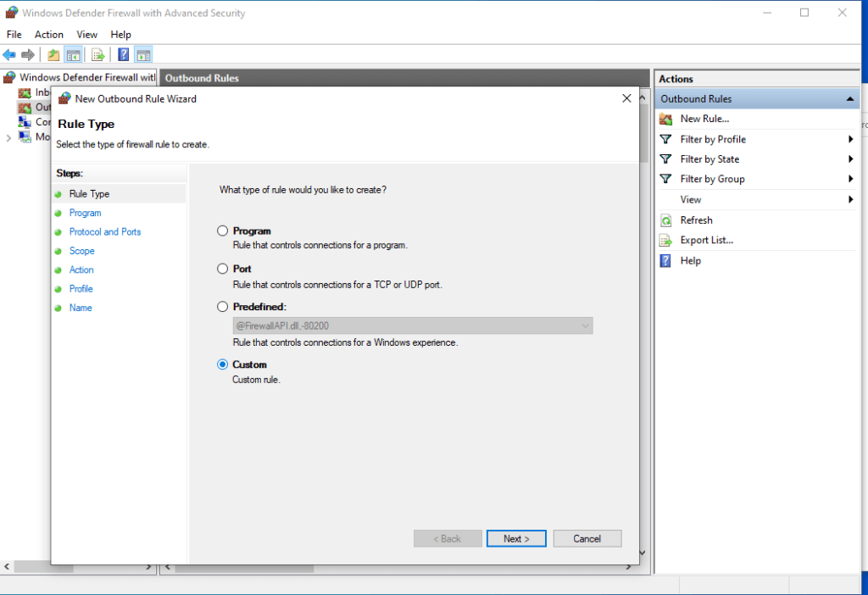Select the Predefined rule type radio button

(223, 307)
